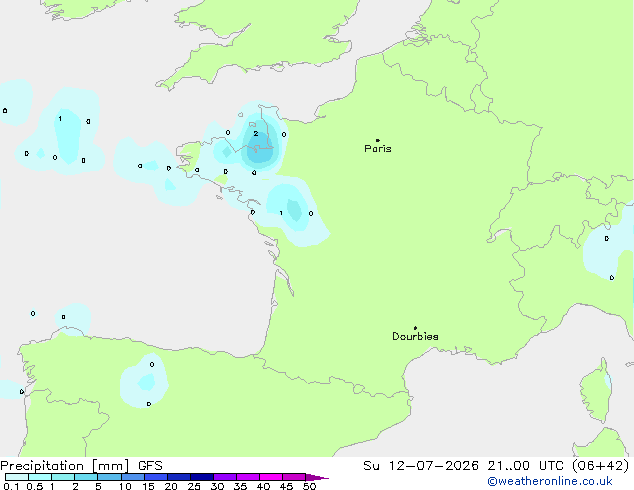Click the '21..00 UTC' time text

[x=526, y=466]
